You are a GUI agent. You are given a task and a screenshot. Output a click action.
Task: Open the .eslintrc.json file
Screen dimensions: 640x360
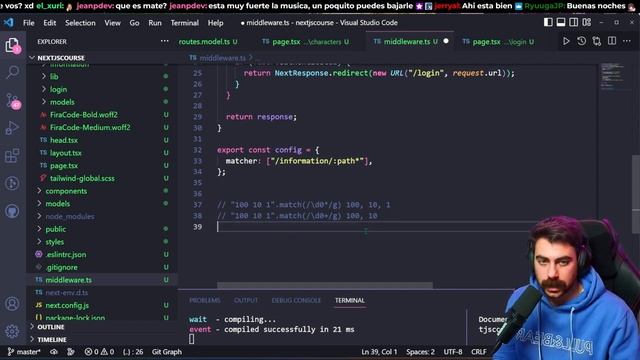[x=102, y=254]
